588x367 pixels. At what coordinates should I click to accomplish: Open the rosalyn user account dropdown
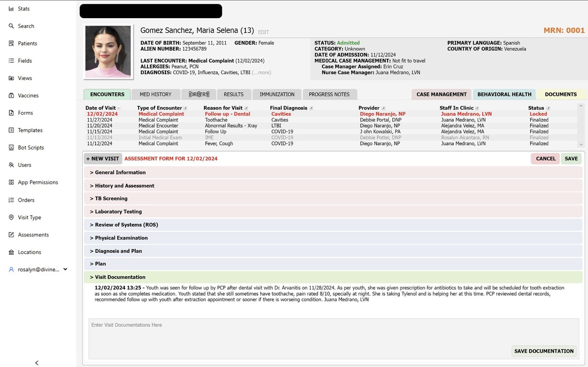(x=65, y=269)
